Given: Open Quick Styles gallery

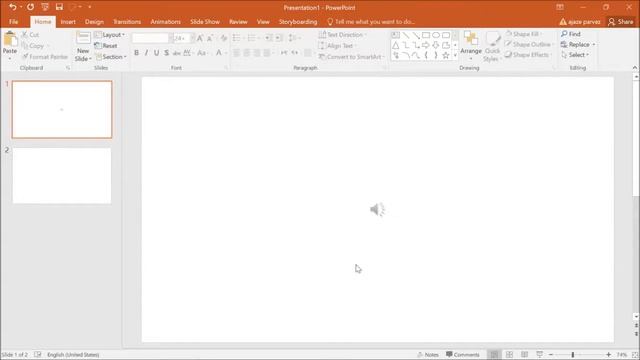Looking at the screenshot, I should click(x=492, y=46).
